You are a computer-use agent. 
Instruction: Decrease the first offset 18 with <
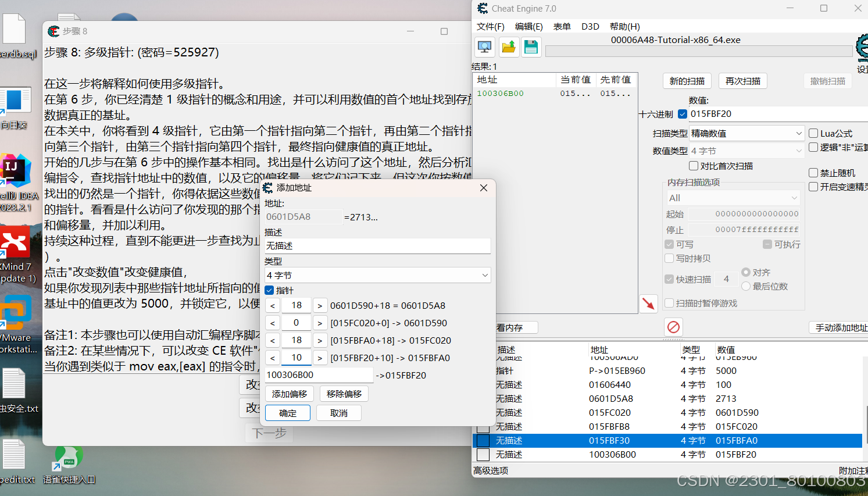(x=273, y=305)
